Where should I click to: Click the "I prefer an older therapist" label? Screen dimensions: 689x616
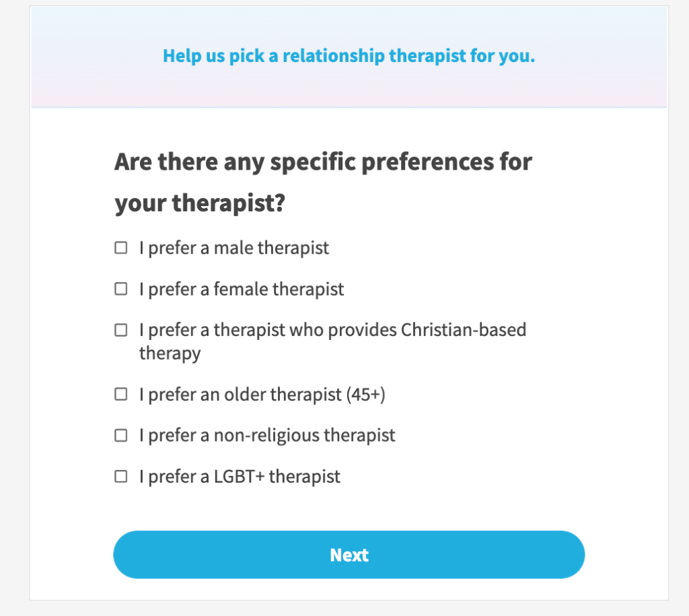(x=241, y=394)
